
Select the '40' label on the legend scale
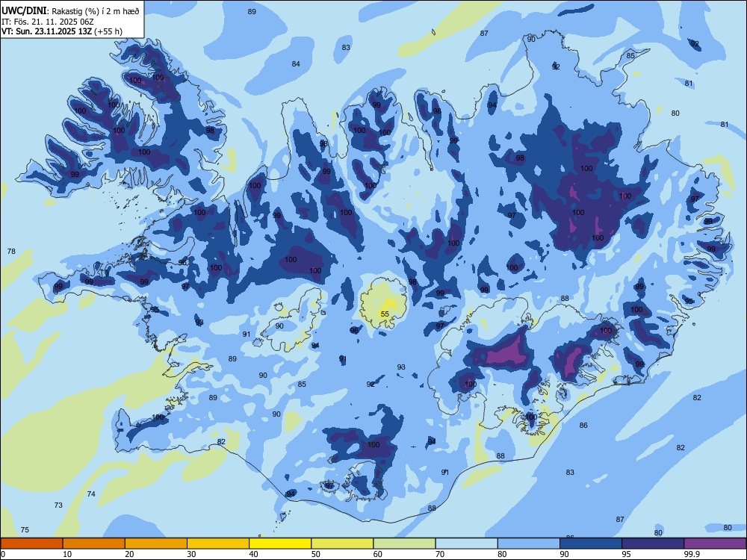point(253,554)
